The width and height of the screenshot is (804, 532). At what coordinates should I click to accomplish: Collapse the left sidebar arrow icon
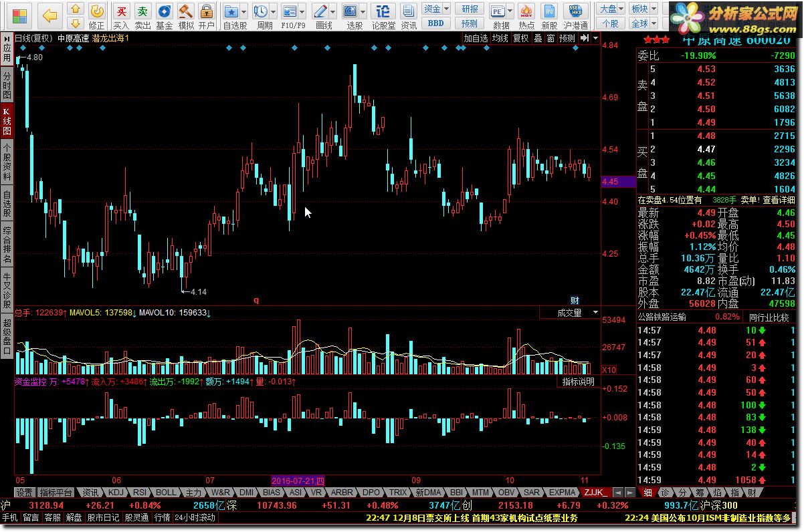(7, 38)
